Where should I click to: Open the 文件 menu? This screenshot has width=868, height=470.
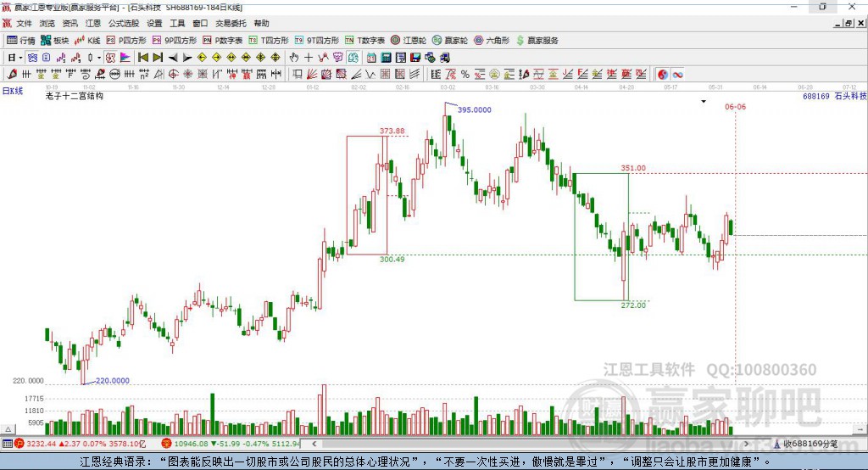[x=24, y=23]
